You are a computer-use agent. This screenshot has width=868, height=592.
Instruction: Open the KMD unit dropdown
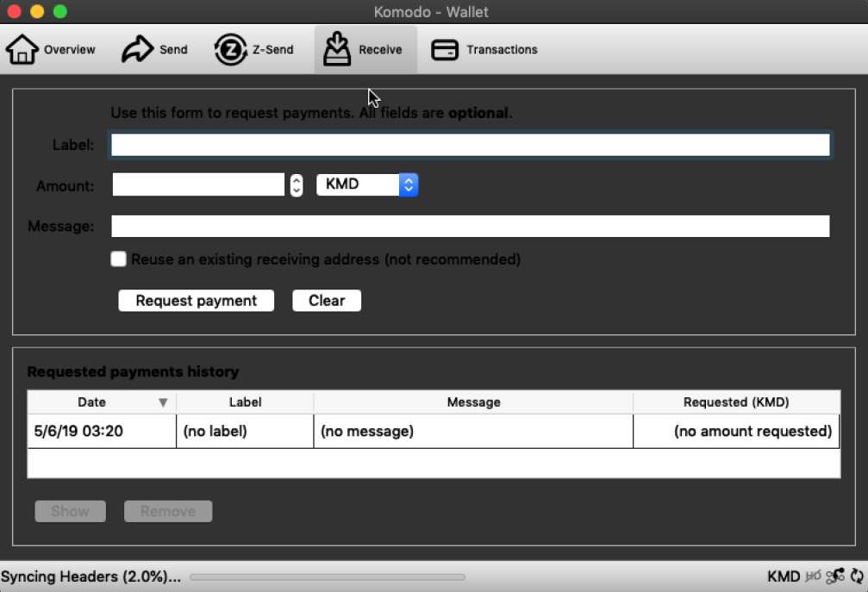(x=367, y=184)
